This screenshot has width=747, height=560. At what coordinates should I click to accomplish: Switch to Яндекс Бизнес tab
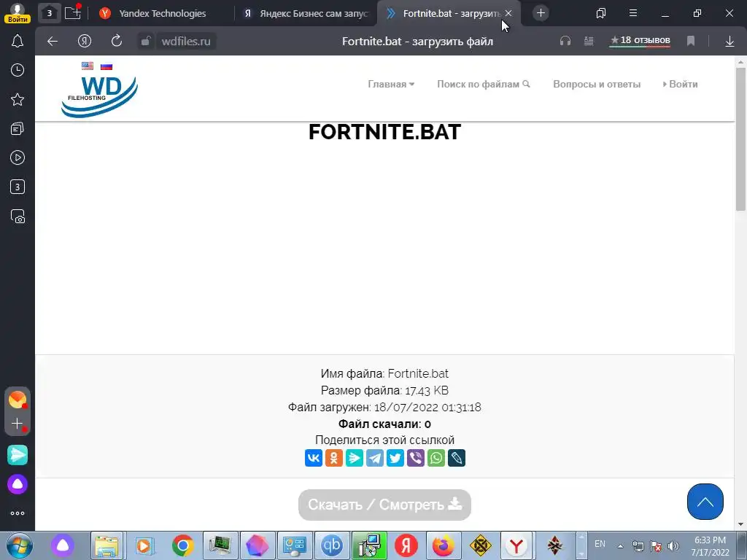coord(306,13)
